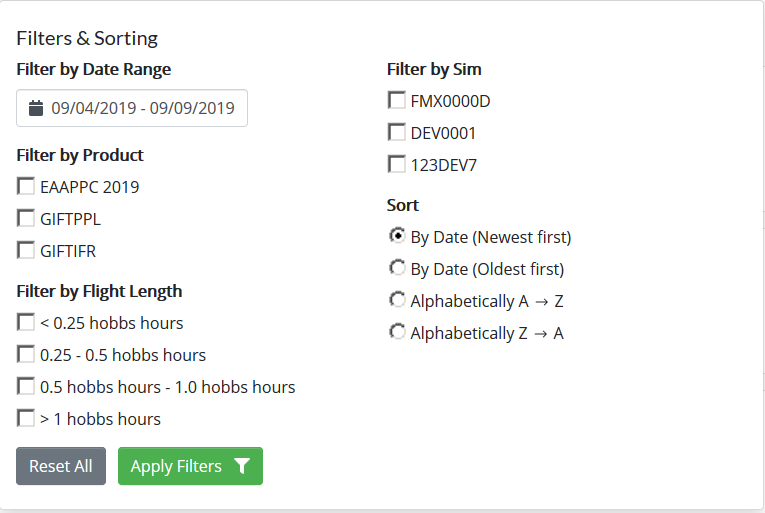Screen dimensions: 765x513
Task: Sort Alphabetically A → Z
Action: [x=397, y=300]
